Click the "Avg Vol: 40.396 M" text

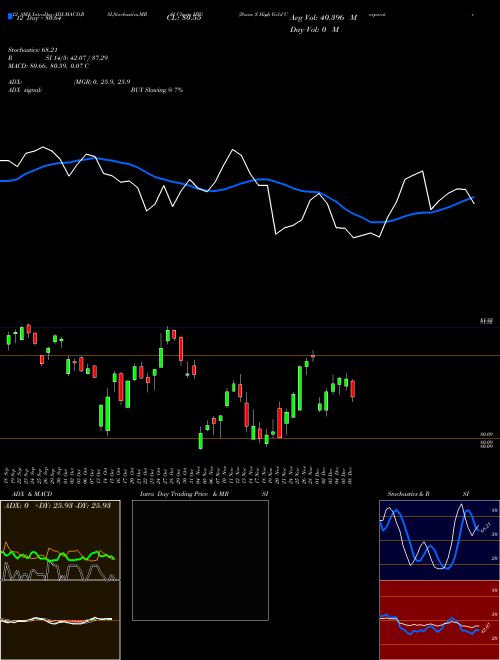pos(323,18)
